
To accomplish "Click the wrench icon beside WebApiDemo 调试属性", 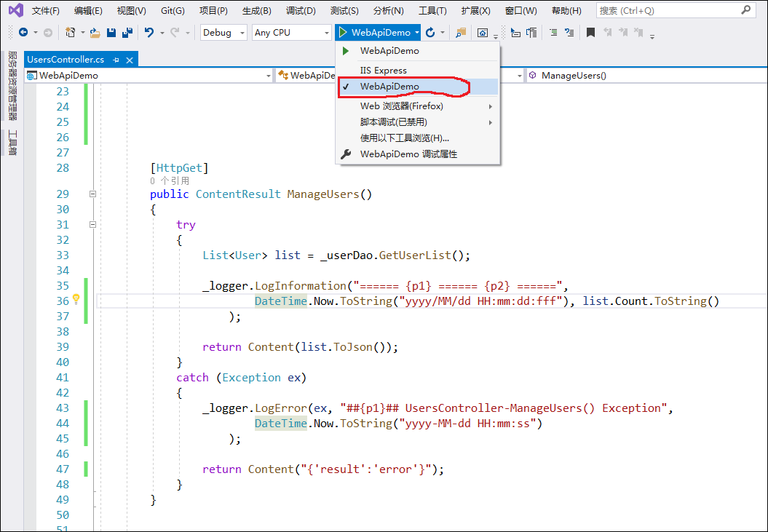I will click(x=346, y=154).
